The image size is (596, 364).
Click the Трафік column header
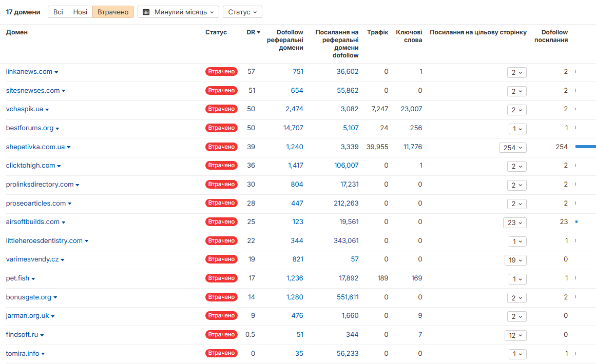point(377,32)
